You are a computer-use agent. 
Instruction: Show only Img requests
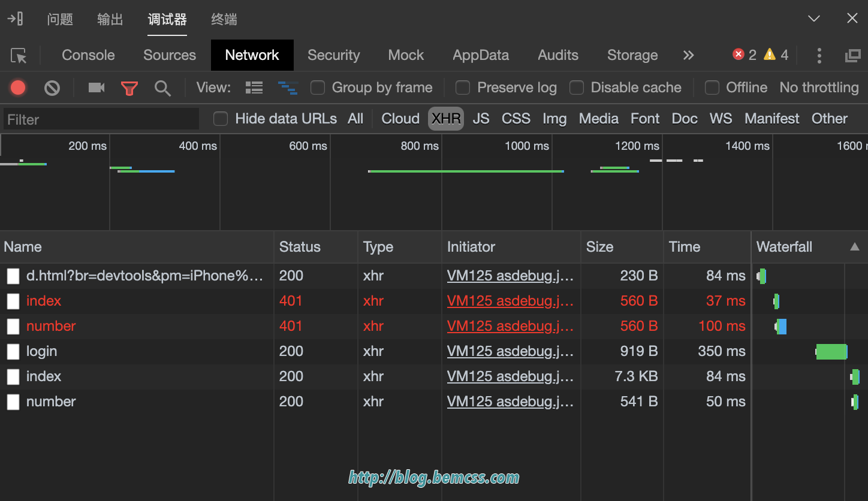coord(554,119)
